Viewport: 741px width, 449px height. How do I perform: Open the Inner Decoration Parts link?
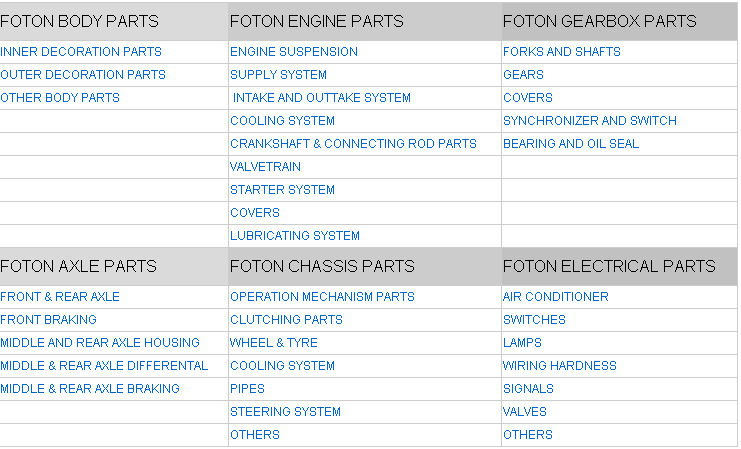tap(81, 52)
